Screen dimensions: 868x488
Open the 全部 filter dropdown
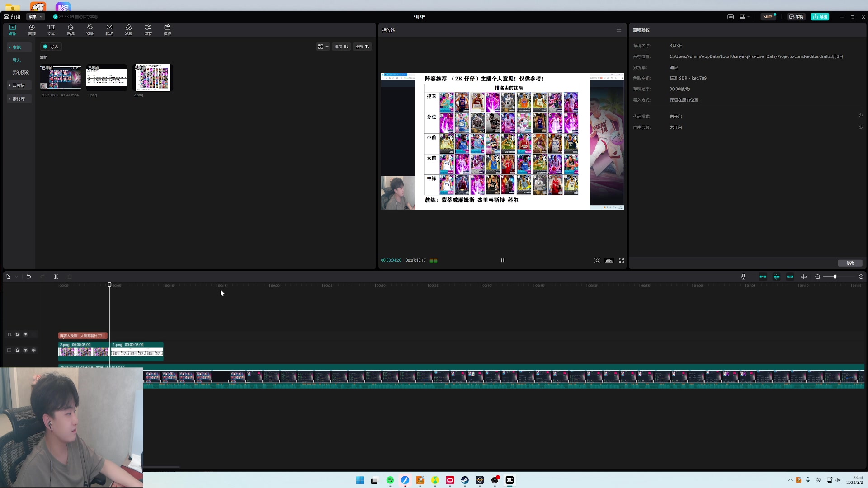click(363, 47)
